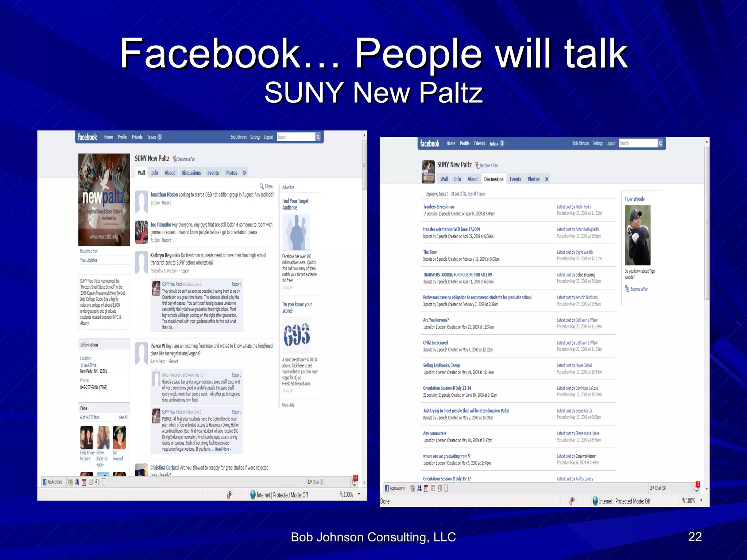This screenshot has height=560, width=747.
Task: Click the scroll down arrow of the left window
Action: click(364, 483)
